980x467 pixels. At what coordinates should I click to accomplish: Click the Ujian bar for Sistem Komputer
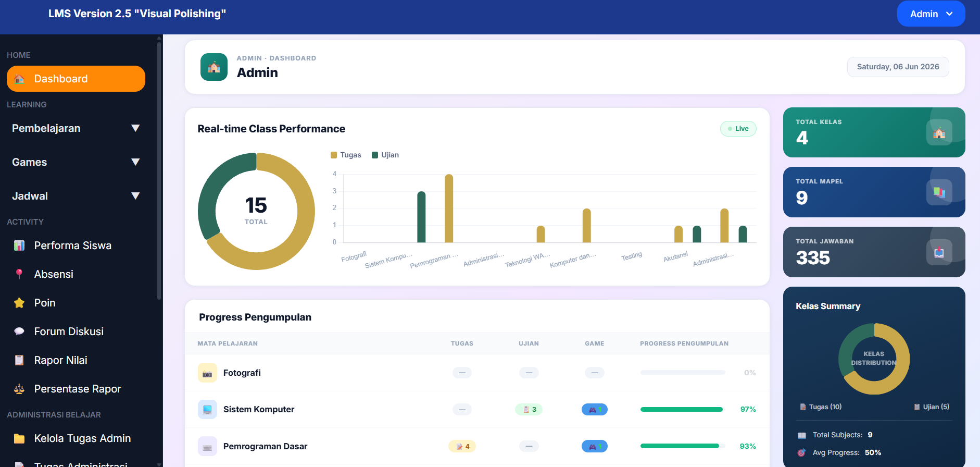422,217
